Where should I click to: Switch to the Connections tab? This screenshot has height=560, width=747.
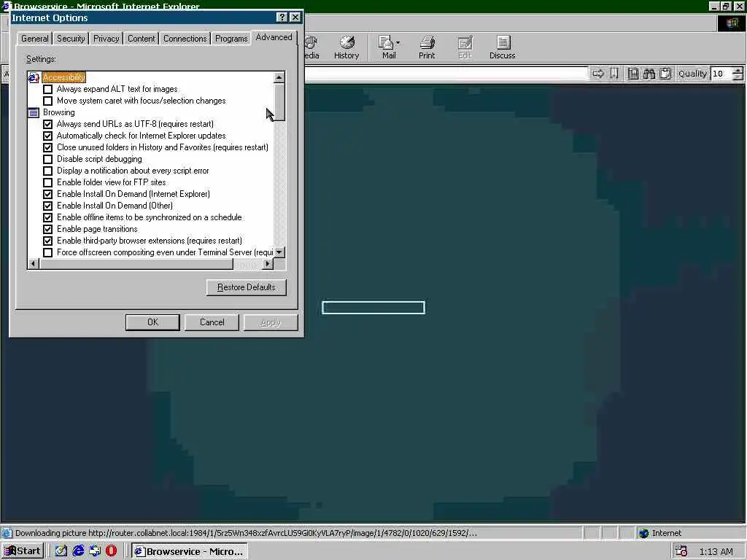(x=185, y=39)
